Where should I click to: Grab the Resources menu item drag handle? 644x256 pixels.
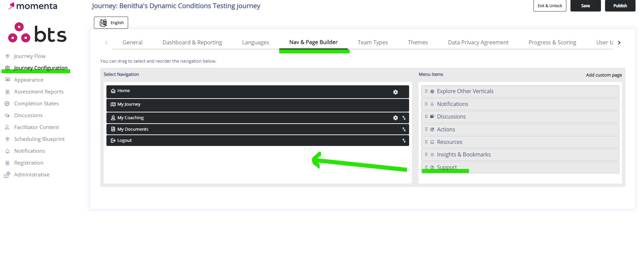[426, 142]
